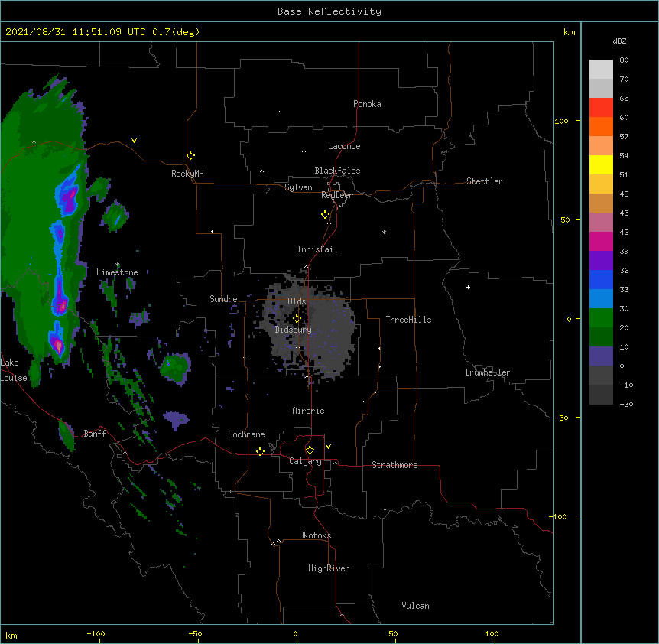Screen dimensions: 659x644
Task: Click the Innisfail label
Action: tap(317, 249)
